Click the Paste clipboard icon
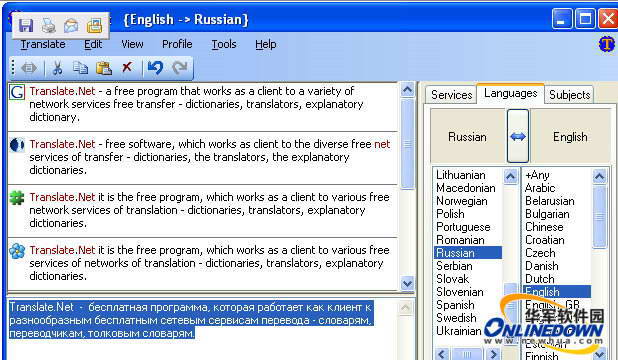 (104, 68)
